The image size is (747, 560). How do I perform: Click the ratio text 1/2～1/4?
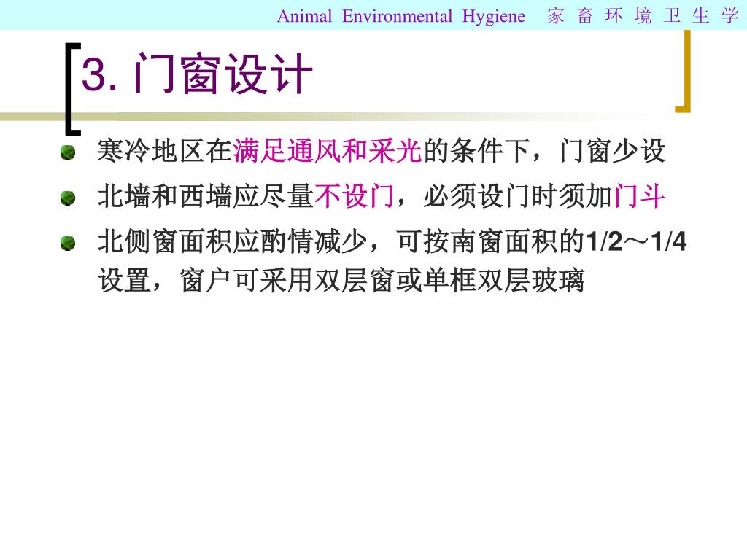point(636,241)
